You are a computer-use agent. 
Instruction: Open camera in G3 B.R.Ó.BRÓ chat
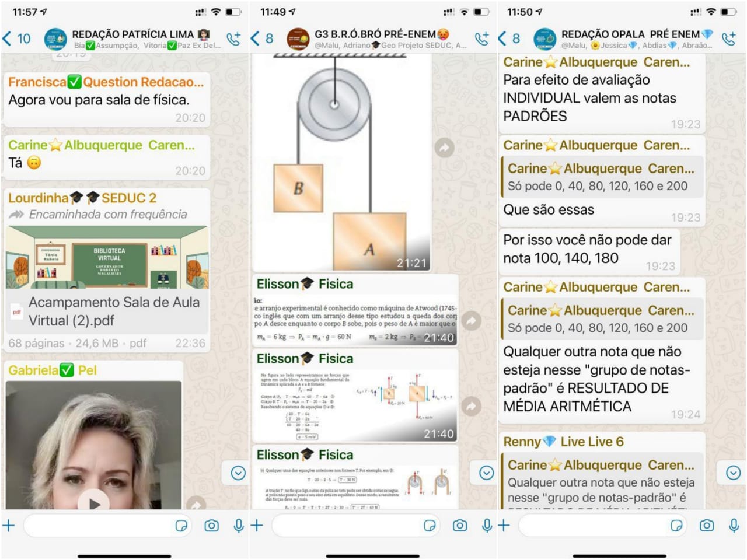tap(460, 526)
